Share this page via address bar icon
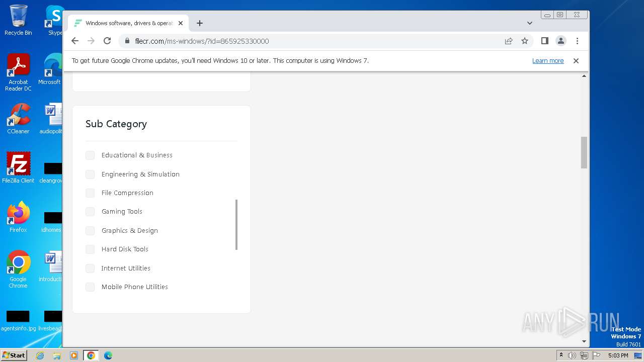The height and width of the screenshot is (362, 644). click(509, 41)
